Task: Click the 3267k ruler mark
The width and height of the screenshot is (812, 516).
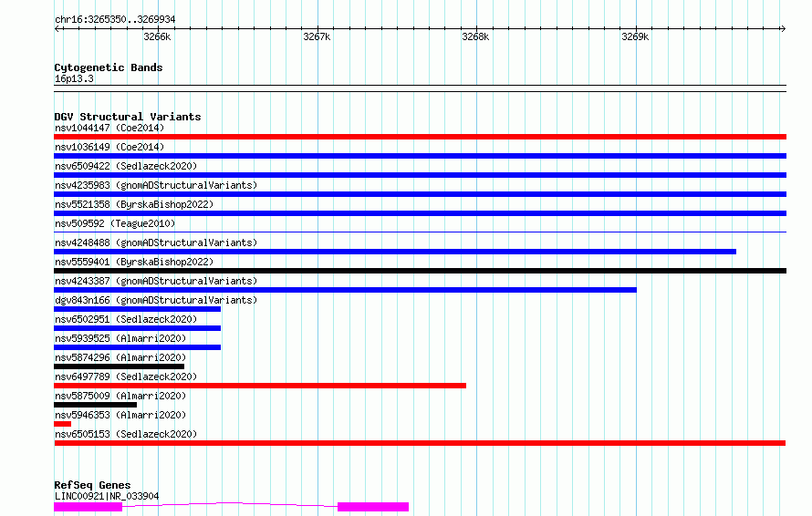Action: pyautogui.click(x=317, y=36)
